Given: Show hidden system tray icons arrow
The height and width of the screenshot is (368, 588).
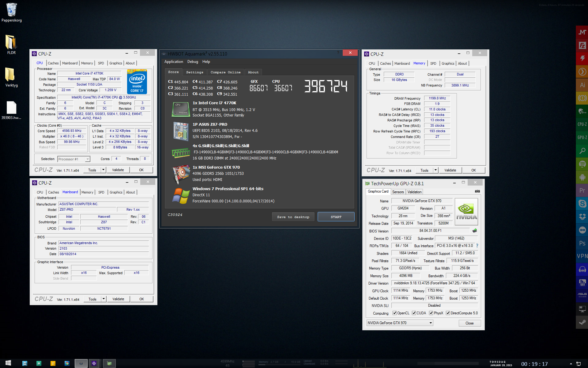Looking at the screenshot, I should click(x=571, y=364).
